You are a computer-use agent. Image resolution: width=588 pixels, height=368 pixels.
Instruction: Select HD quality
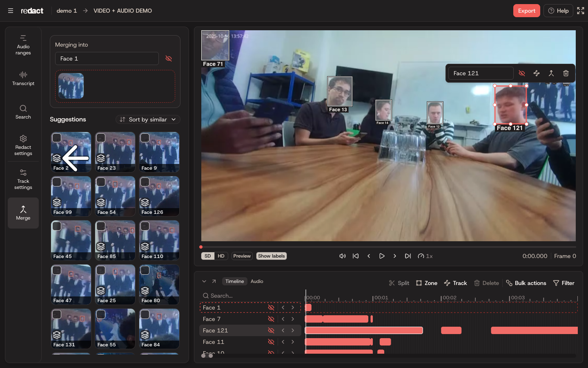[221, 256]
